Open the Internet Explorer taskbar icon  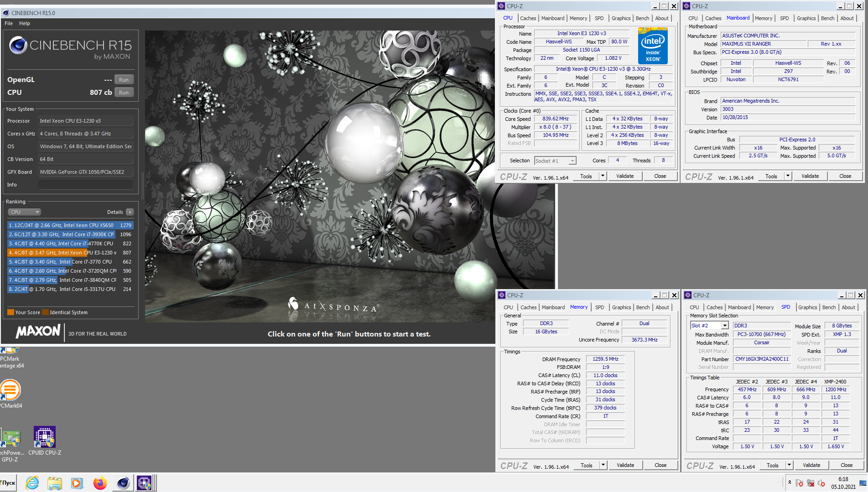32,483
